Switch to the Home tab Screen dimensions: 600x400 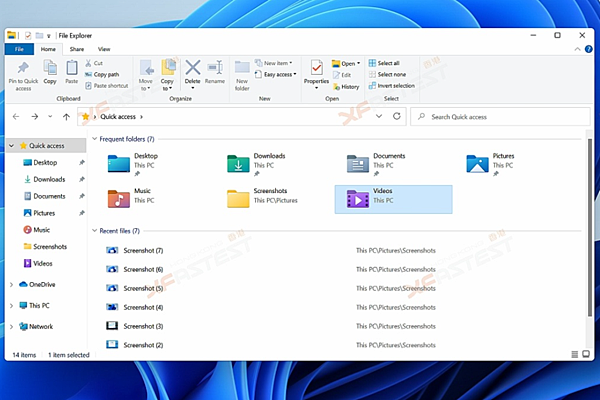tap(48, 49)
